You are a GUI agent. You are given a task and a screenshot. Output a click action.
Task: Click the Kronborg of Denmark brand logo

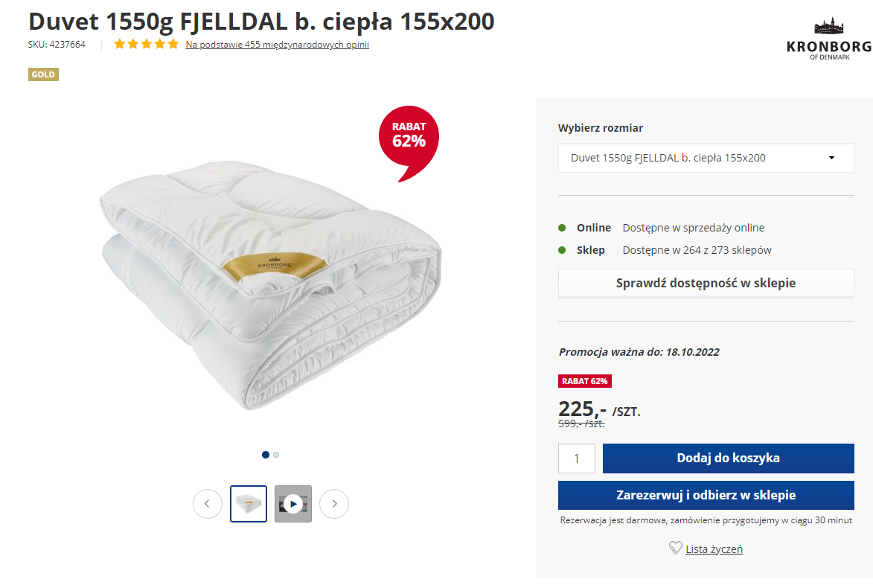pyautogui.click(x=828, y=40)
